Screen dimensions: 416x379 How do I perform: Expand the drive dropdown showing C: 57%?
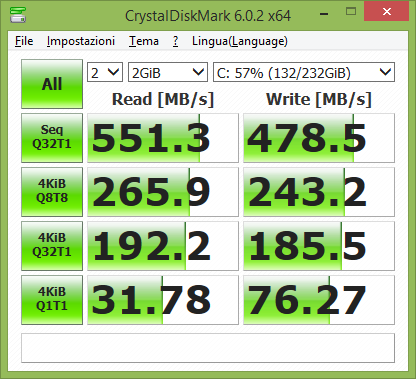[x=304, y=72]
